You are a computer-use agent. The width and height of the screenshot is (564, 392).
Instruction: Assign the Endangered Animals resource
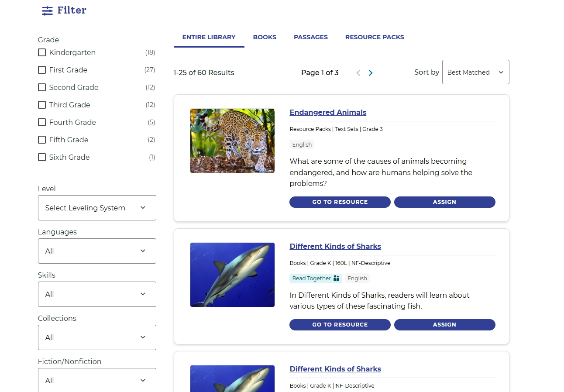tap(444, 202)
